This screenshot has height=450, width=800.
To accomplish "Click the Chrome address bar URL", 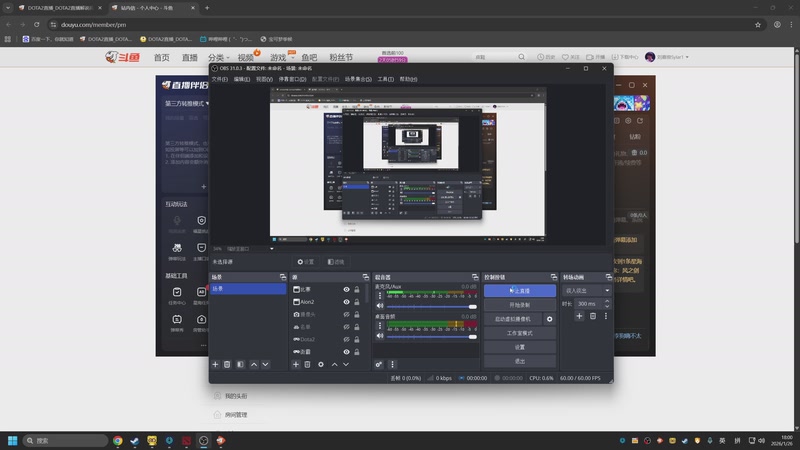I will [x=93, y=24].
